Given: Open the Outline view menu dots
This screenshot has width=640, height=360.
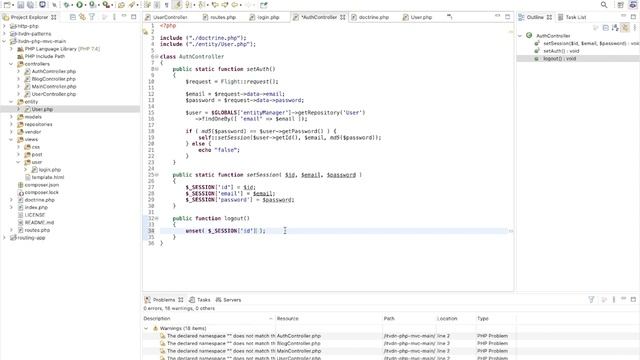Looking at the screenshot, I should [x=635, y=28].
